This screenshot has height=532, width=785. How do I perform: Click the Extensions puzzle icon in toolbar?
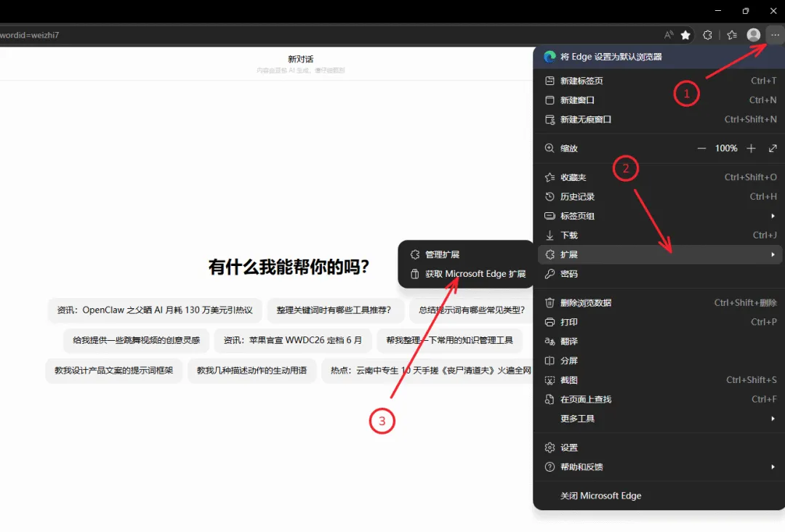(707, 35)
